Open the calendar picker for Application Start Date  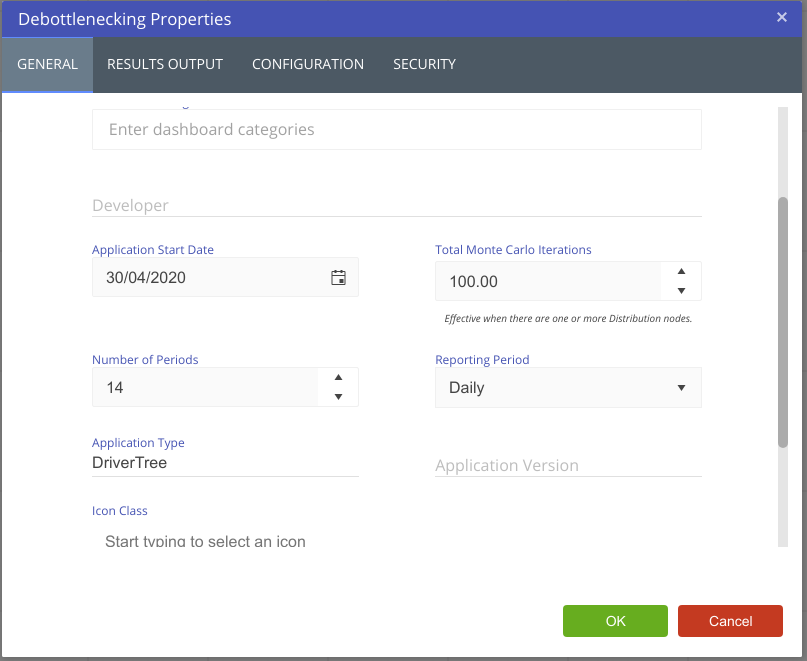pyautogui.click(x=338, y=278)
